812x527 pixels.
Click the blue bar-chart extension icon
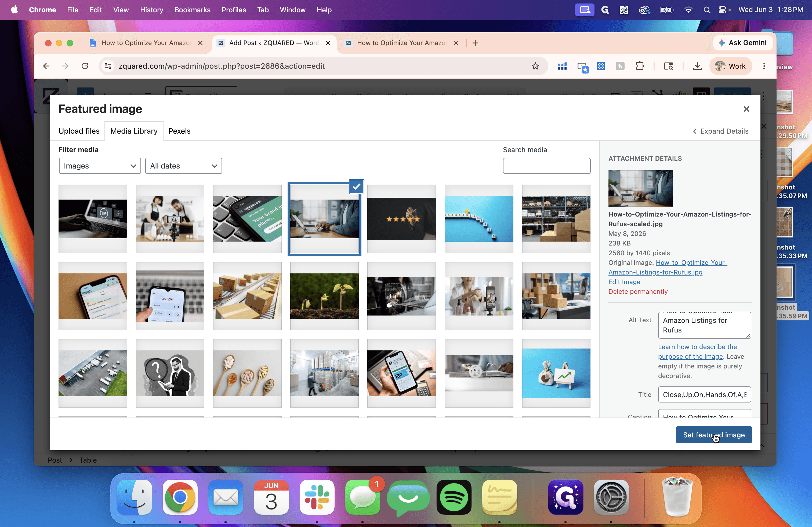click(x=562, y=66)
